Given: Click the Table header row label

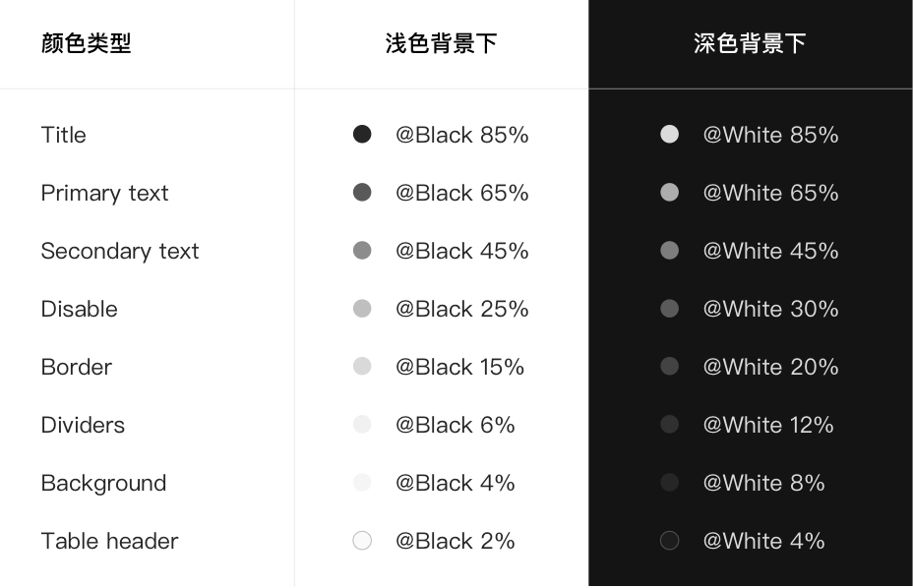Looking at the screenshot, I should pyautogui.click(x=109, y=541).
